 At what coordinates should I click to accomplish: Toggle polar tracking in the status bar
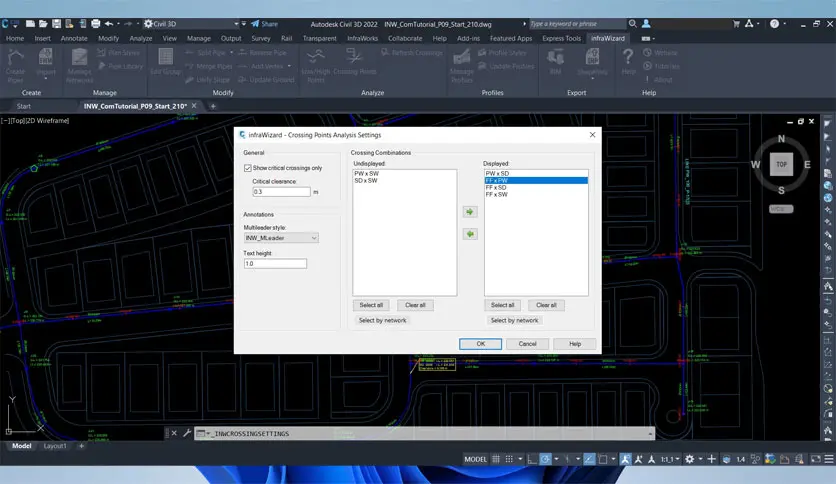(x=545, y=459)
